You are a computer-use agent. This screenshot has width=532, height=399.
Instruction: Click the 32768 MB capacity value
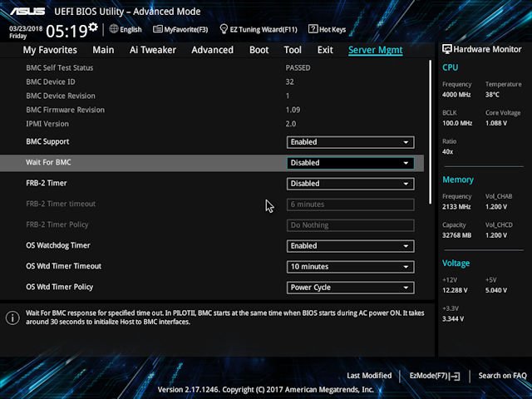456,235
